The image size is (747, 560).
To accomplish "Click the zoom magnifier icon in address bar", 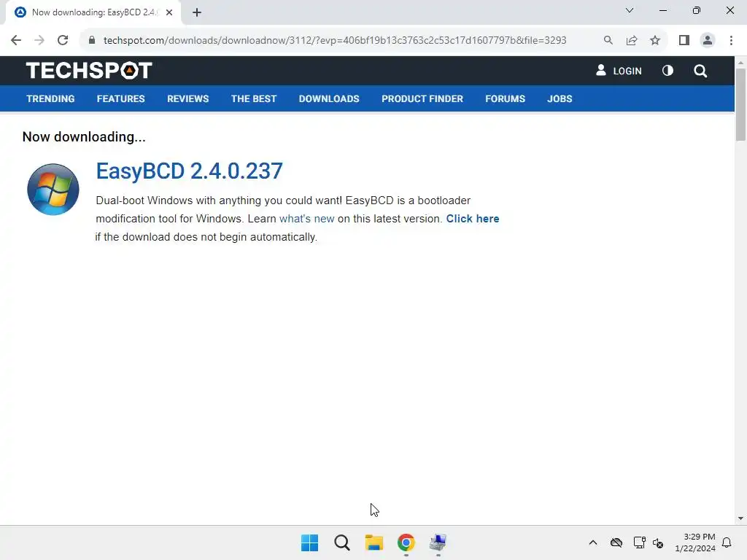I will (x=608, y=41).
